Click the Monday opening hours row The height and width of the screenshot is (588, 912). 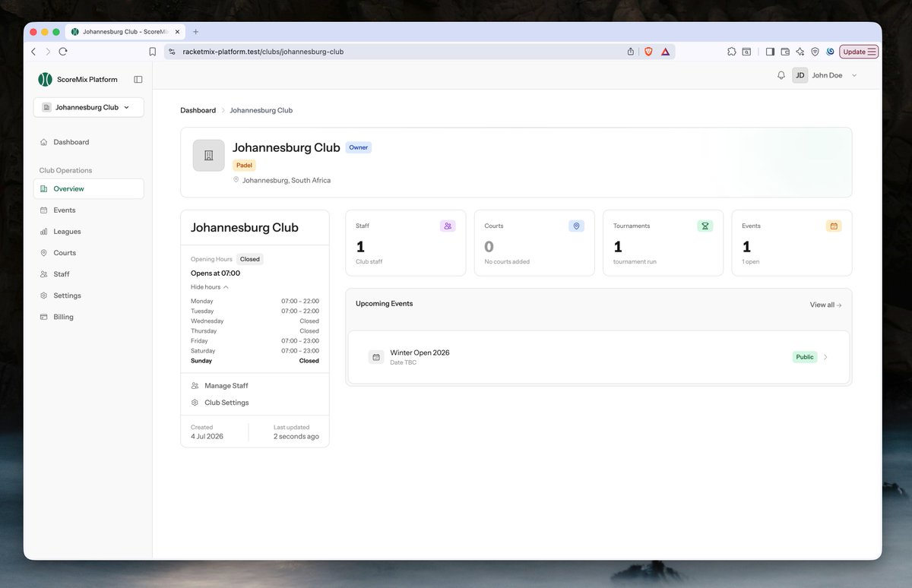pyautogui.click(x=255, y=301)
